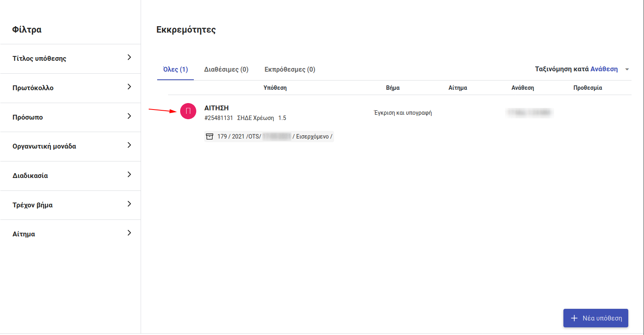Viewport: 644px width, 335px height.
Task: Expand the Πρόσωπο filter chevron
Action: [x=129, y=116]
